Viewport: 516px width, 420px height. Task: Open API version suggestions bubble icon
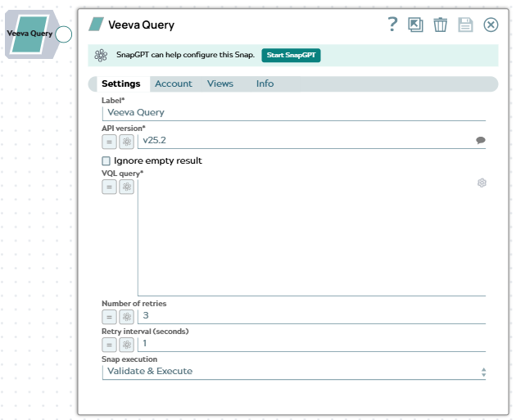[481, 141]
